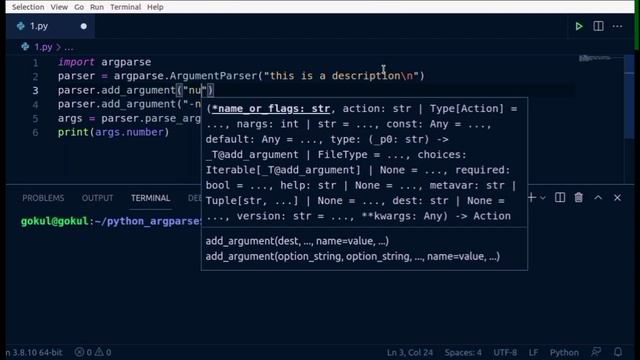This screenshot has height=360, width=640.
Task: Add a new terminal with plus icon
Action: 532,198
